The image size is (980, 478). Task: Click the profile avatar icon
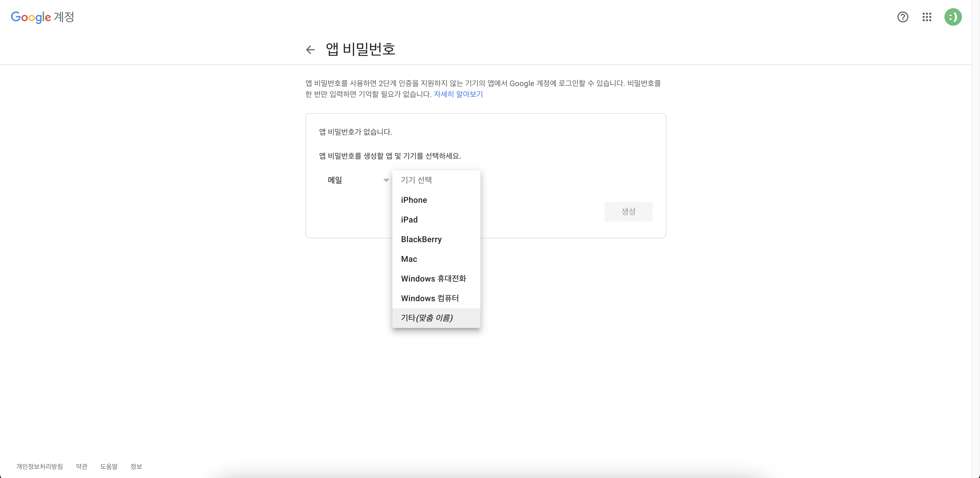tap(953, 17)
